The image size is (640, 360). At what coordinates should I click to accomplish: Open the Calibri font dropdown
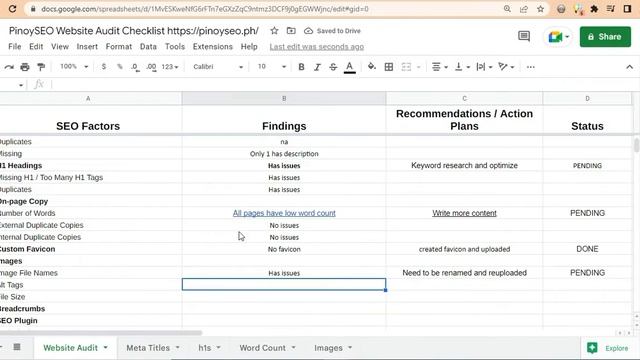pyautogui.click(x=218, y=67)
